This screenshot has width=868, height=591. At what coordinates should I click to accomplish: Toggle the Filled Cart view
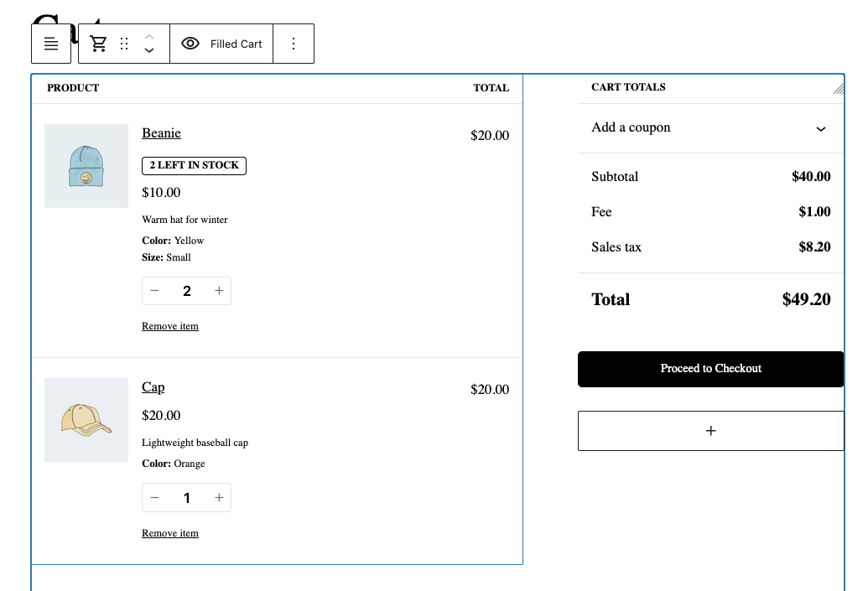pos(221,43)
